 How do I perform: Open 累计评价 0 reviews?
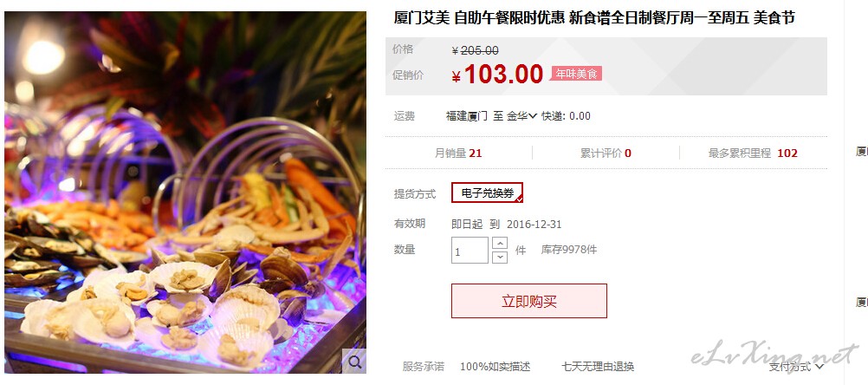(606, 153)
